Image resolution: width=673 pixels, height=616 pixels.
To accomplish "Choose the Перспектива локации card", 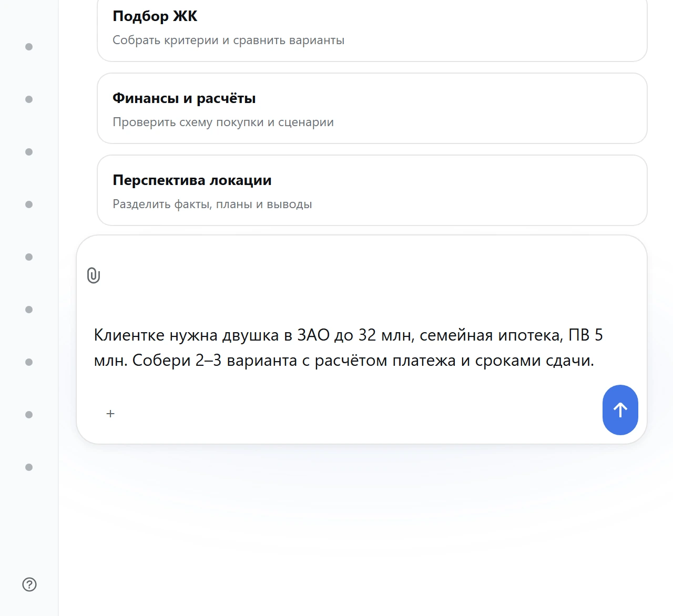I will (372, 190).
